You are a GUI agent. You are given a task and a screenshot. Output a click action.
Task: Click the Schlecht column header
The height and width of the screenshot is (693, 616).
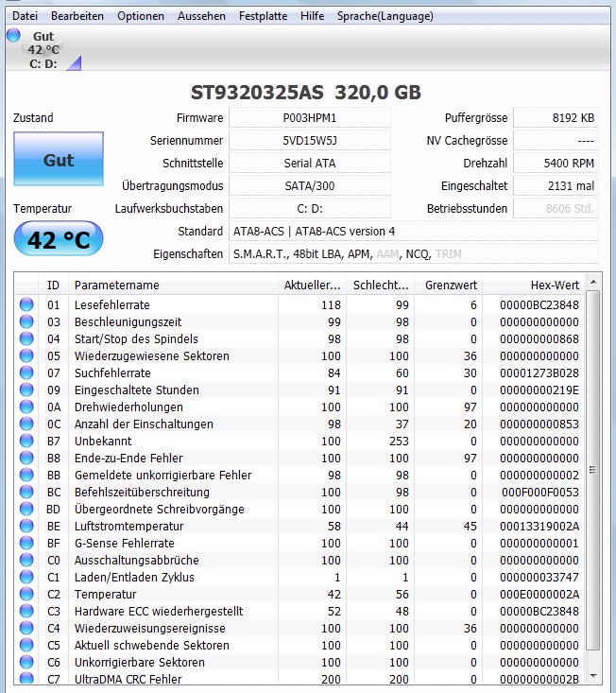pyautogui.click(x=381, y=286)
